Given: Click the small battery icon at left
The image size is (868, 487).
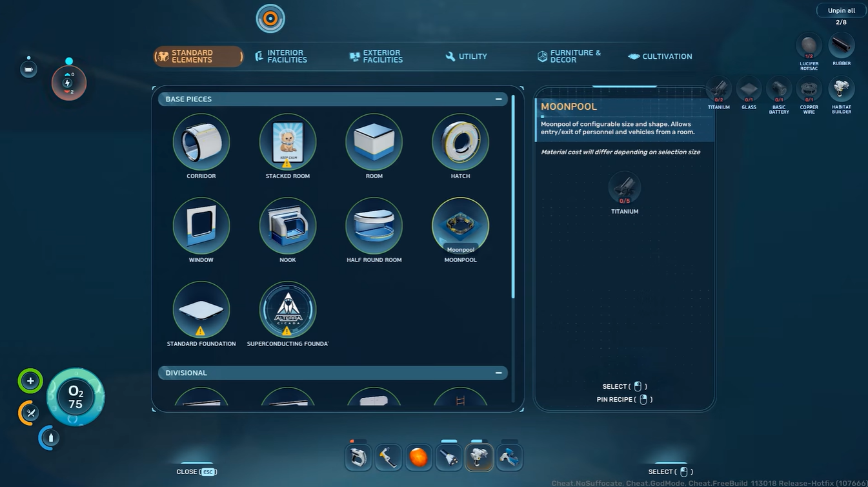Looking at the screenshot, I should click(28, 68).
